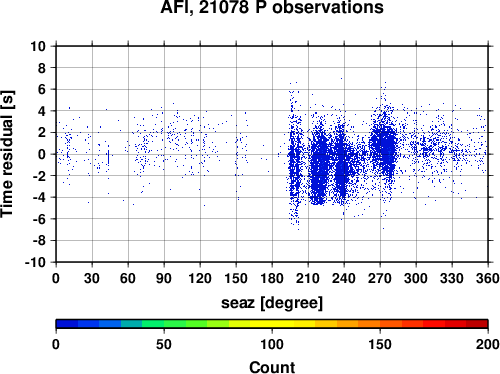
Task: Click the y-axis tick label -10
Action: (x=35, y=262)
